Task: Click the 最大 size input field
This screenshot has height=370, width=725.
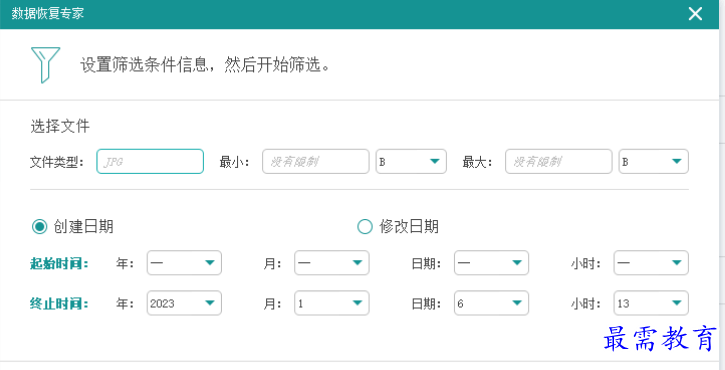Action: click(x=559, y=161)
